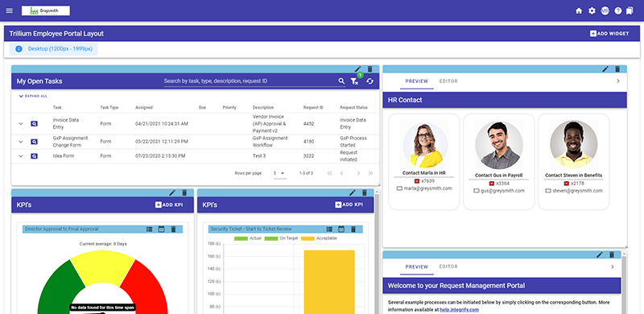Expand the Idea Form task row
The image size is (644, 314).
(21, 156)
